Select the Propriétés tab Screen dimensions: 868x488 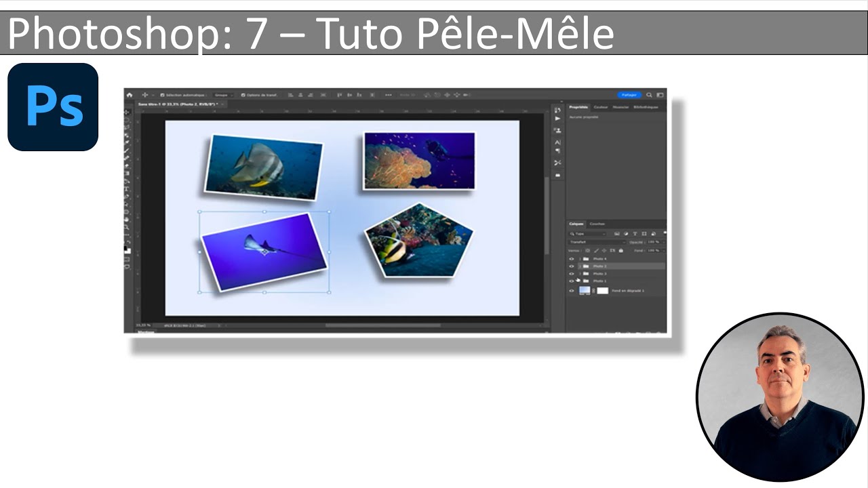pos(578,107)
